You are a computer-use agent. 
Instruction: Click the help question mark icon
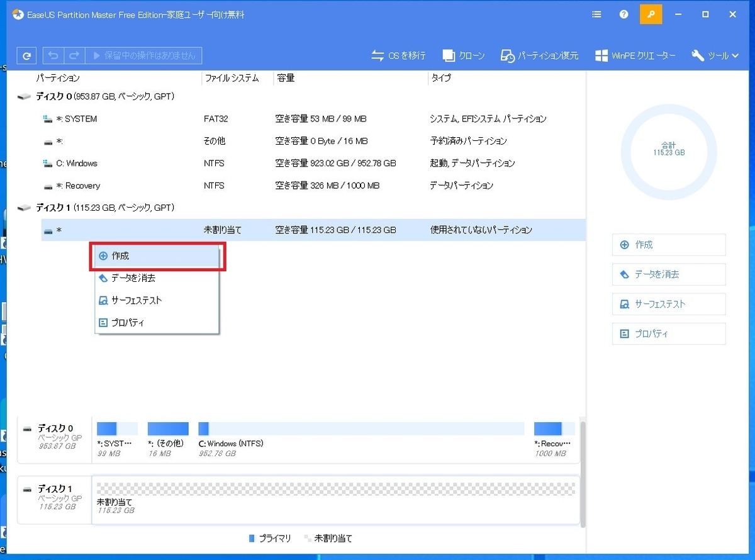coord(624,14)
